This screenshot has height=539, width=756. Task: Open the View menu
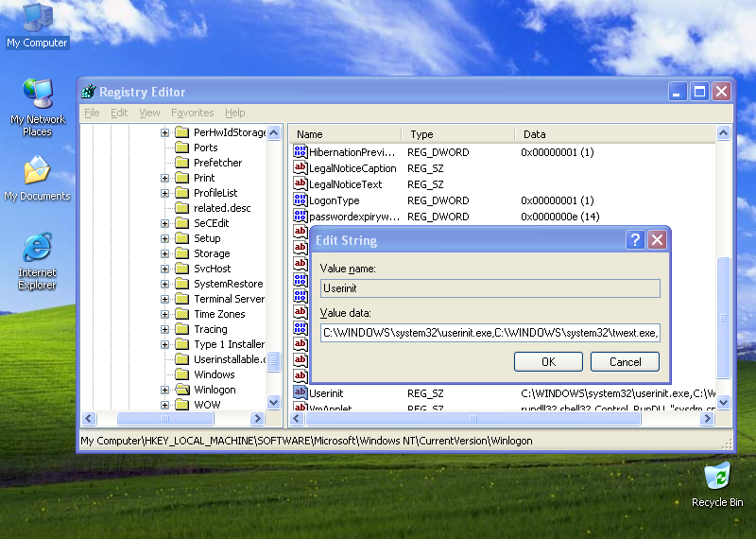[x=149, y=113]
